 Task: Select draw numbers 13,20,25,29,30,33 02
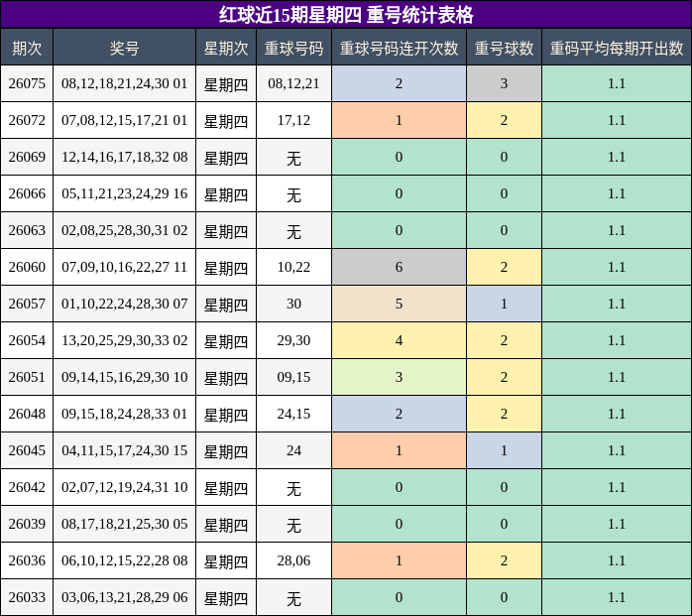pos(125,340)
